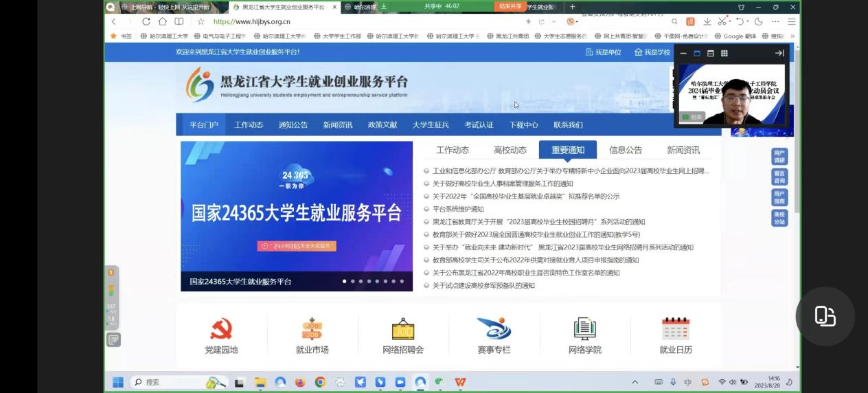Click the browser refresh icon

click(146, 22)
